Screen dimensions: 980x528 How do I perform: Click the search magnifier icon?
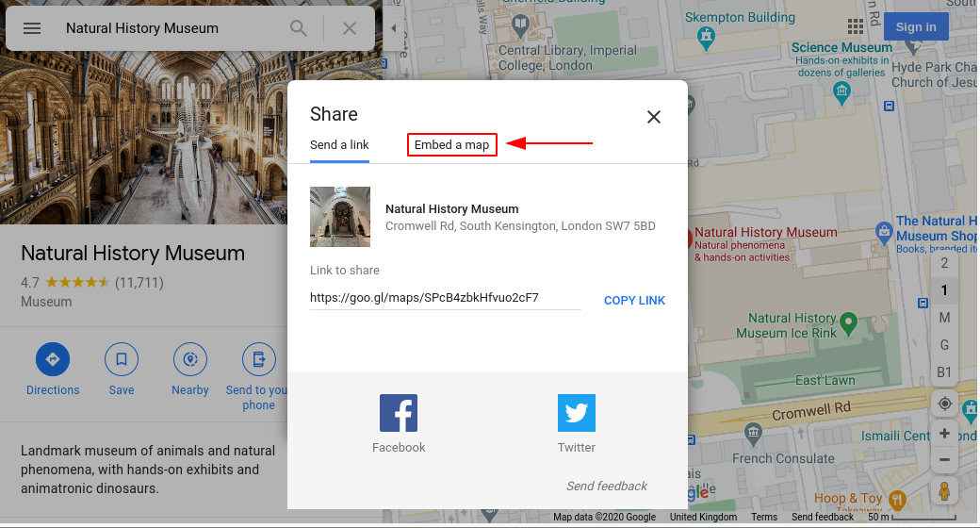(x=298, y=28)
